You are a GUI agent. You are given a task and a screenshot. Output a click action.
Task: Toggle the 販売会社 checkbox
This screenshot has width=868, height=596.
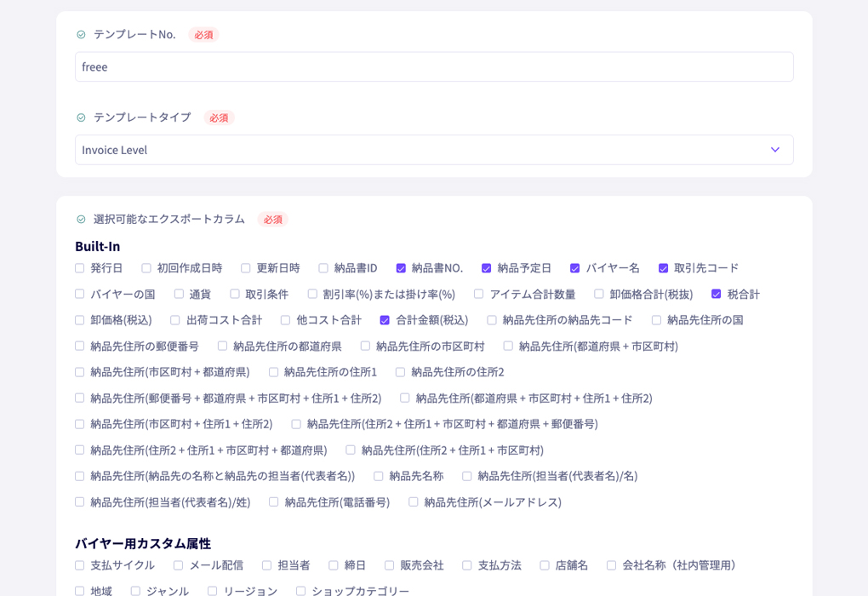[389, 565]
